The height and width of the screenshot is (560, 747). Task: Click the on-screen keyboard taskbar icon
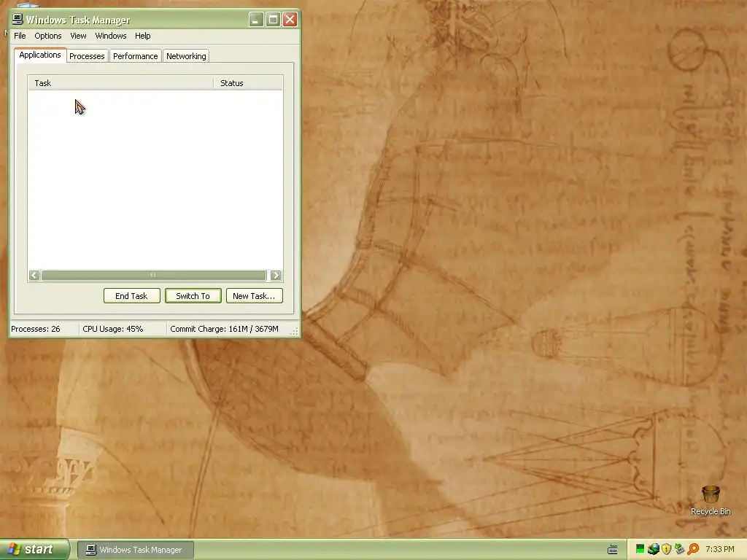click(613, 550)
